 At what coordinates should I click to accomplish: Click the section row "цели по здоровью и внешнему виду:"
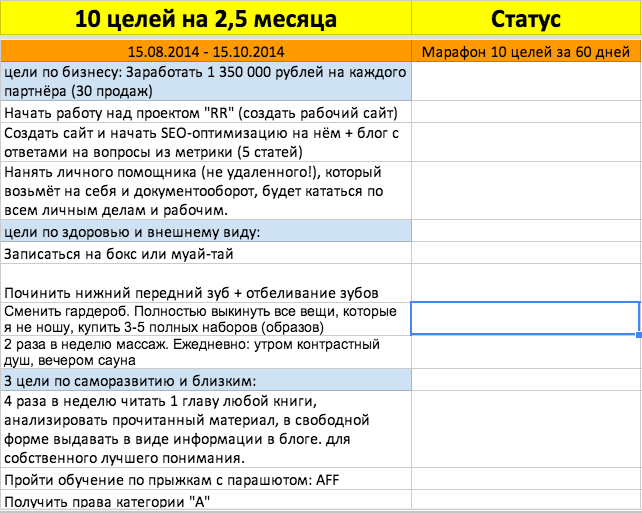(x=206, y=231)
